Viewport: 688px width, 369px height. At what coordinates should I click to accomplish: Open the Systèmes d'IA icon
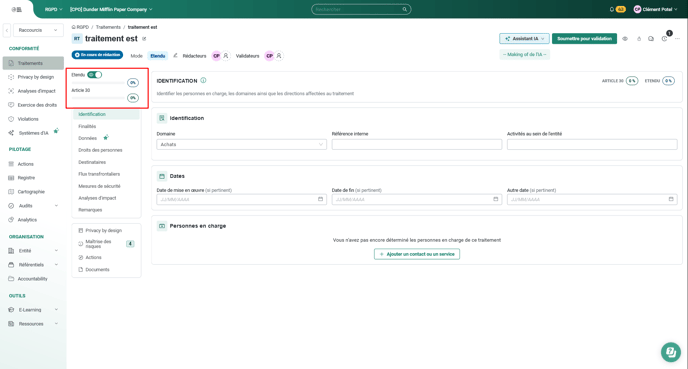(11, 133)
